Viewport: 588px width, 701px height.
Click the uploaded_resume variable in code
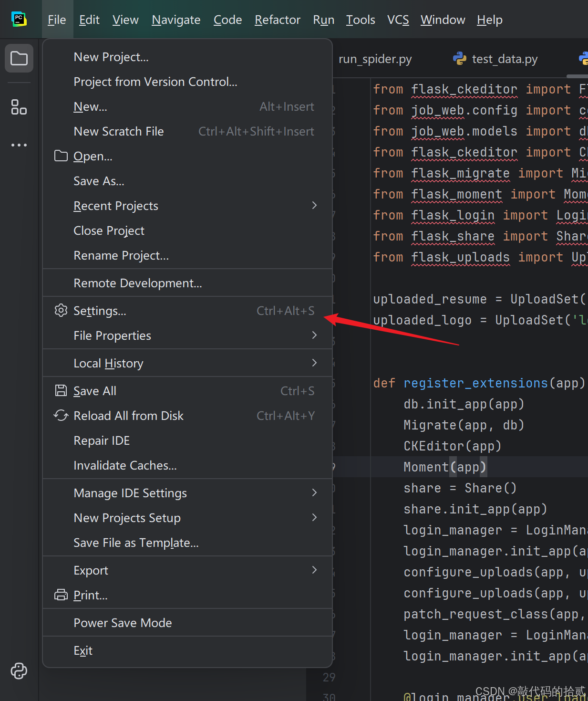pyautogui.click(x=430, y=299)
